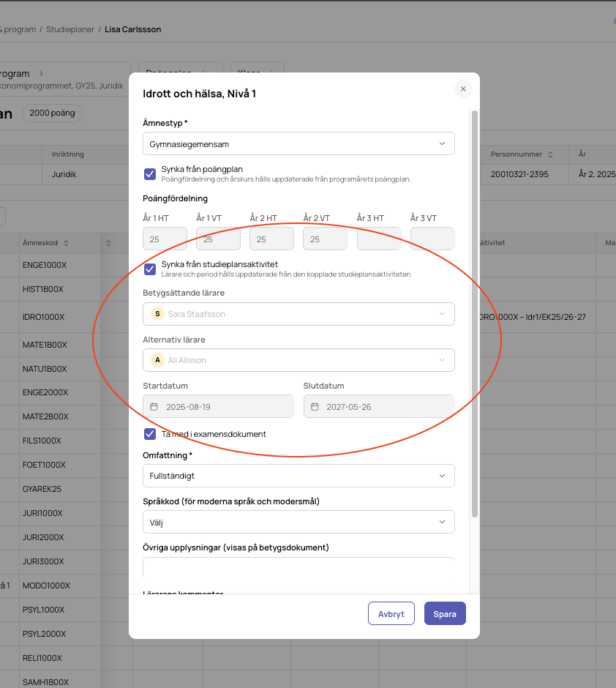The width and height of the screenshot is (616, 688).
Task: Expand the Omfattning dropdown
Action: [298, 476]
